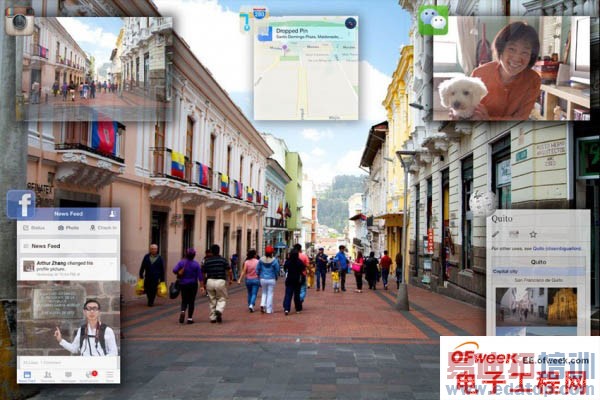Open the Dropped Pin info callout
The width and height of the screenshot is (600, 400).
[x=308, y=33]
